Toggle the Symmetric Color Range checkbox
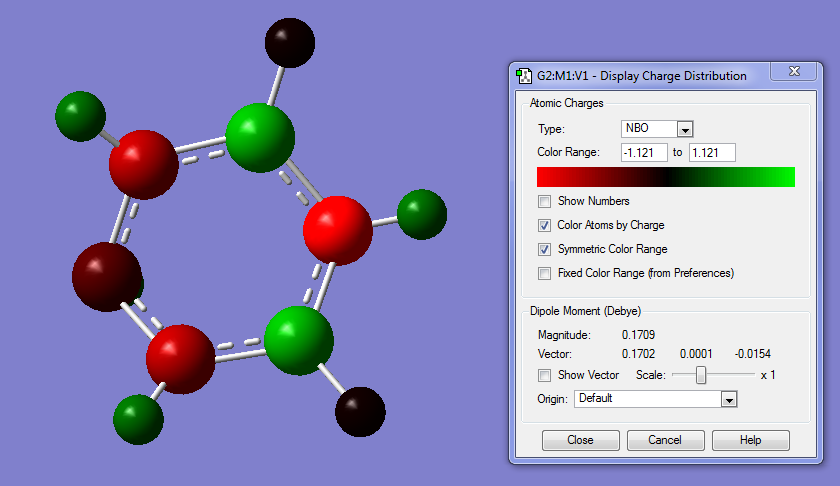Screen dimensions: 840x486 (x=544, y=249)
